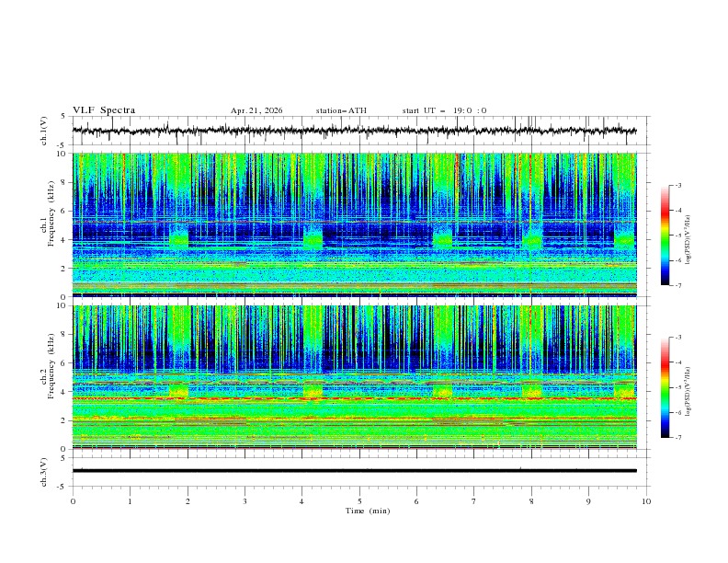
Task: Click the ch.1 voltage waveform trace
Action: pos(354,131)
